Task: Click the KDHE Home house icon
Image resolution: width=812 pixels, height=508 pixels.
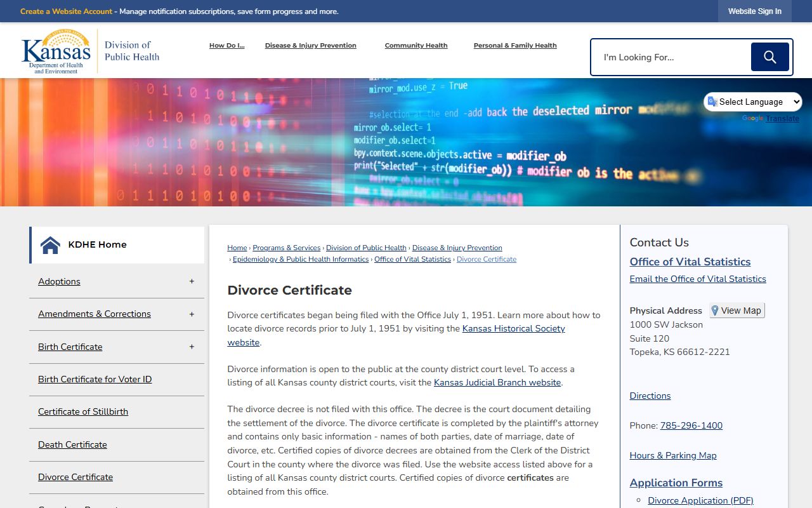Action: [50, 245]
